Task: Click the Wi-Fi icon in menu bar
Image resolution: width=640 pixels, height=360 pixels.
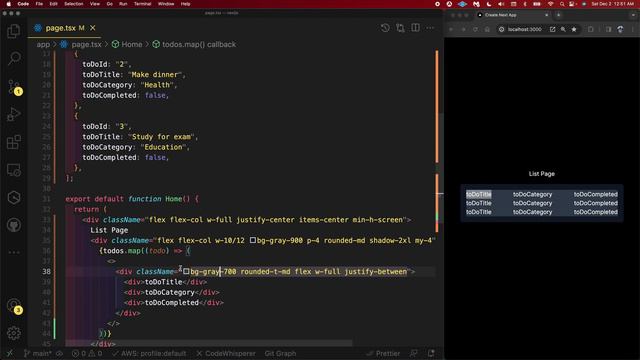Action: point(550,4)
